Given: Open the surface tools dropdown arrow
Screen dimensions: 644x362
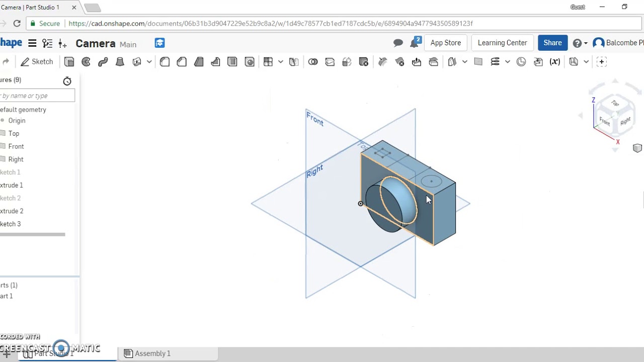Looking at the screenshot, I should (x=465, y=62).
